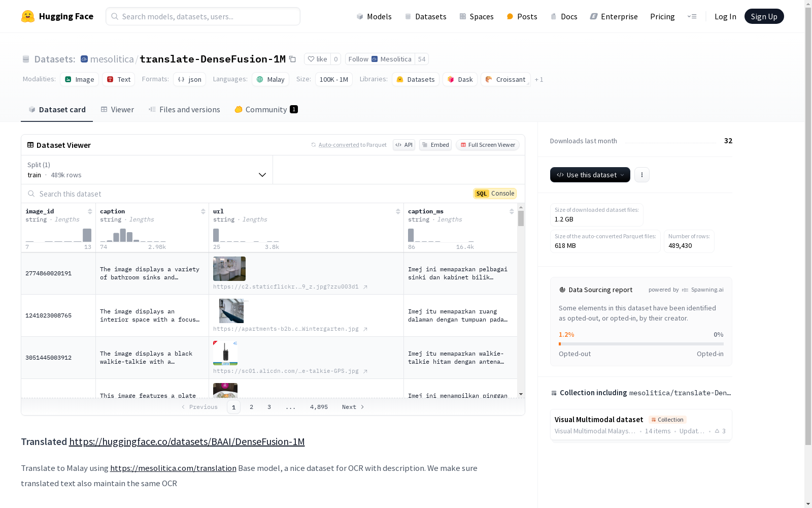Open the navigation overflow menu icon
The height and width of the screenshot is (508, 812).
click(692, 16)
